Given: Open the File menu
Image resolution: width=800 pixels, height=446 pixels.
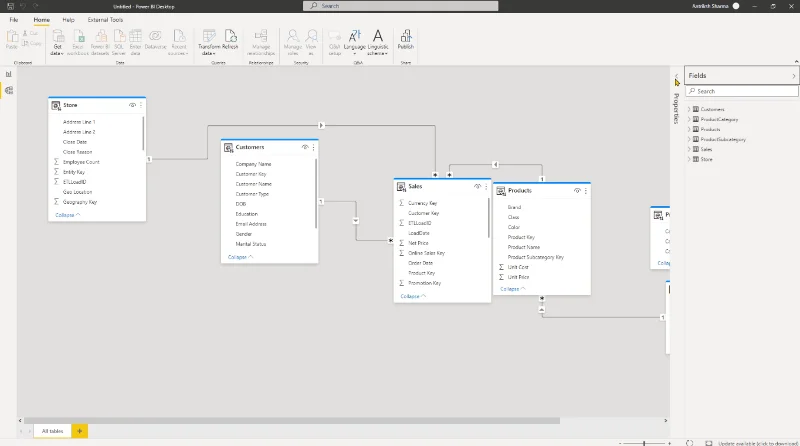Looking at the screenshot, I should 14,20.
